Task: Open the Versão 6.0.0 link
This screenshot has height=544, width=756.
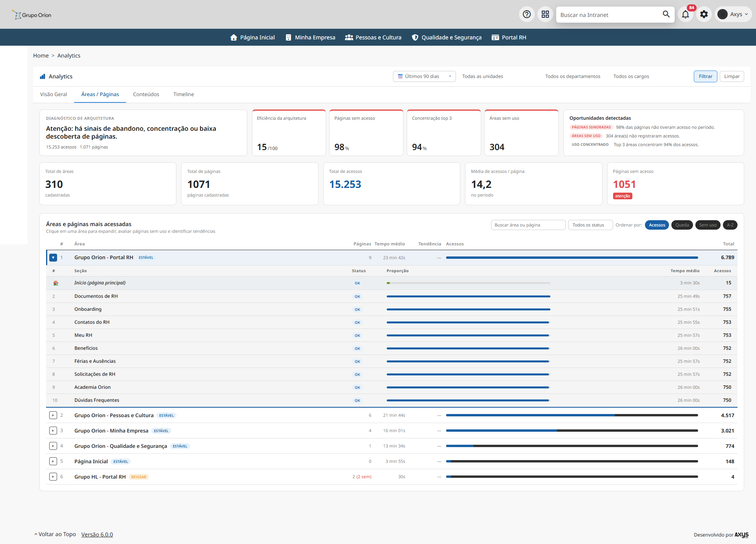Action: (97, 535)
